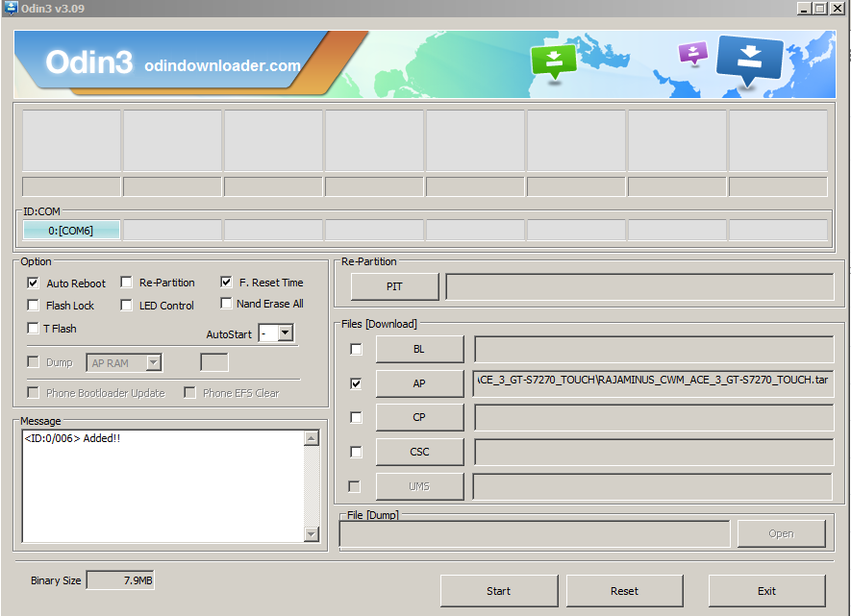This screenshot has width=851, height=616.
Task: Click the 0:[COM6] port box
Action: click(71, 230)
